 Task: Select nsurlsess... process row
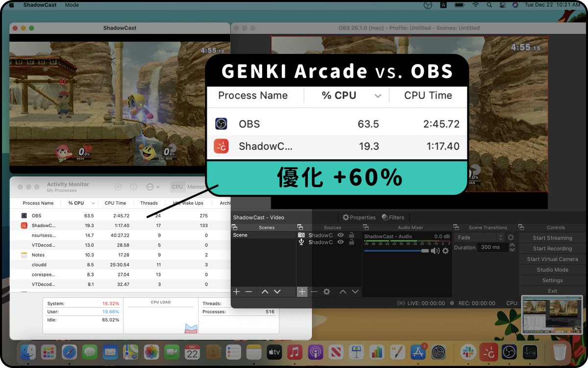click(x=120, y=235)
